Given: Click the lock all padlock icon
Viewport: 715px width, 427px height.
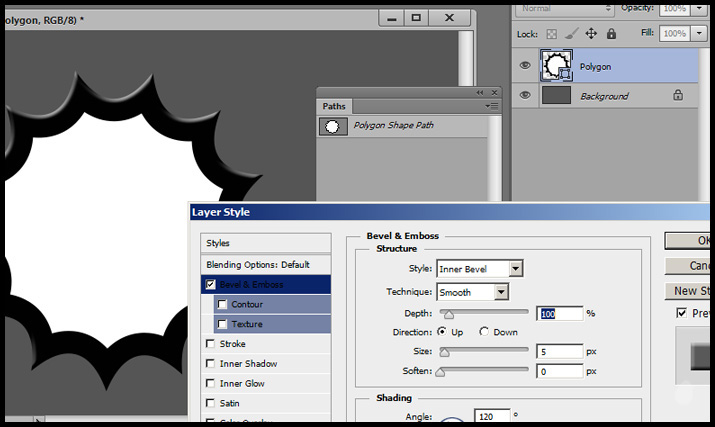Looking at the screenshot, I should pyautogui.click(x=610, y=33).
